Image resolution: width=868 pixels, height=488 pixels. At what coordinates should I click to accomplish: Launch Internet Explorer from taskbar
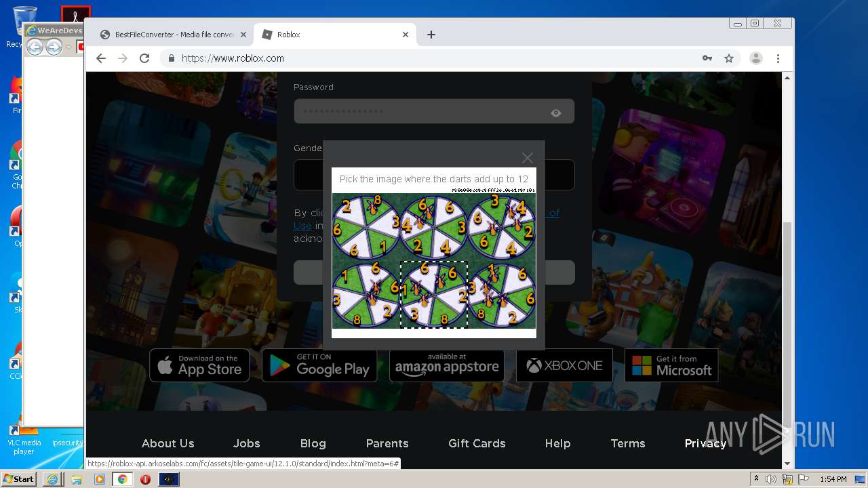point(52,479)
